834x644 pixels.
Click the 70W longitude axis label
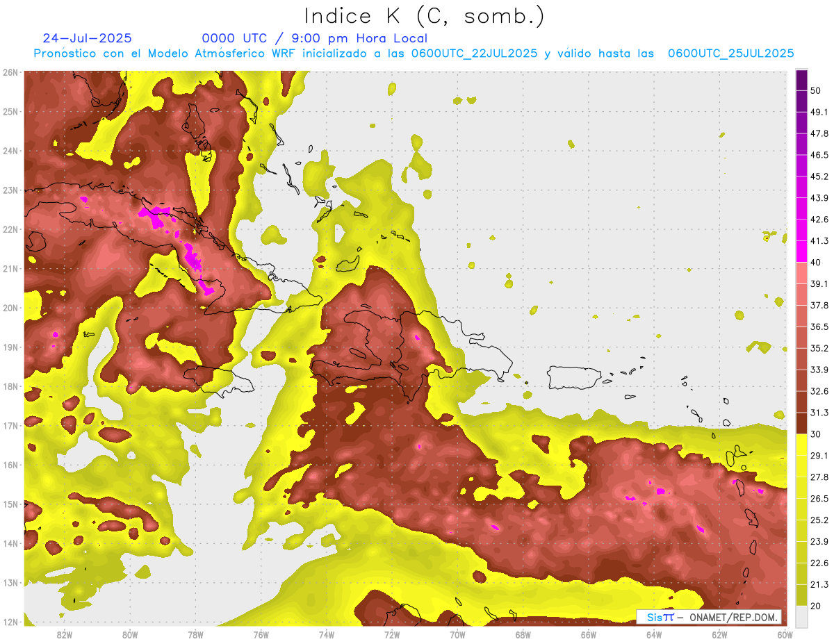tap(457, 634)
